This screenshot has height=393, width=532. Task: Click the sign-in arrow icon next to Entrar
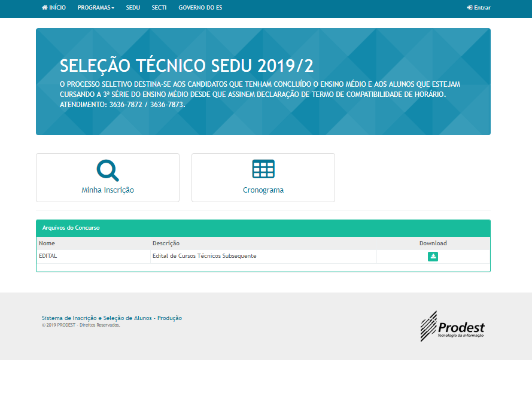(469, 8)
